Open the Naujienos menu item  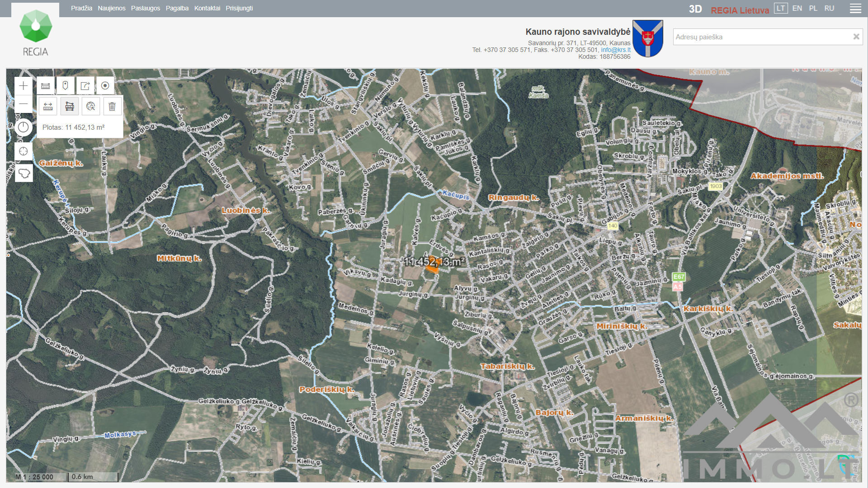pyautogui.click(x=112, y=9)
